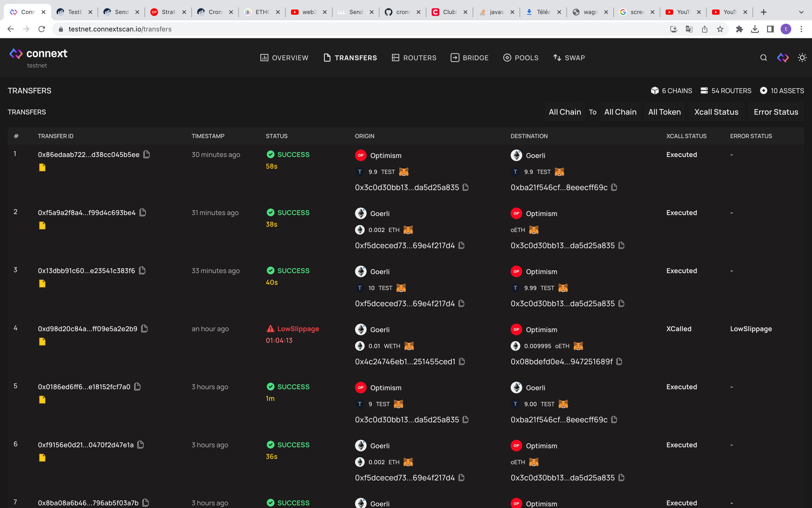The width and height of the screenshot is (812, 508).
Task: Open Chrome downloads icon
Action: (755, 29)
